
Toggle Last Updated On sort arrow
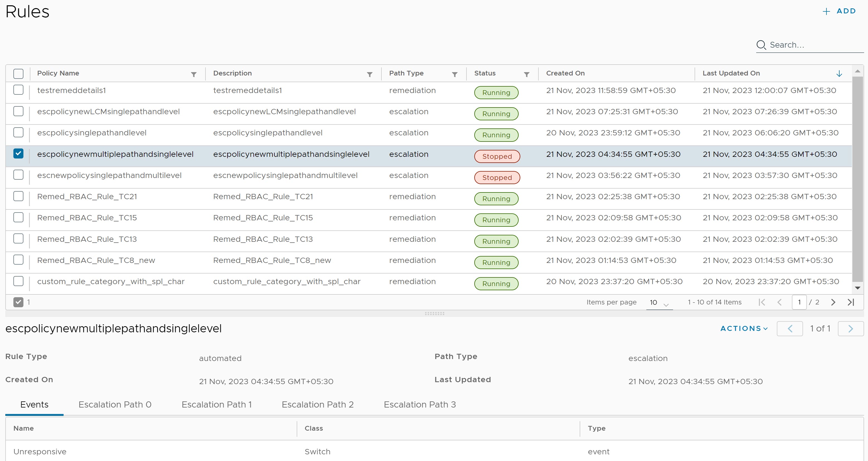pyautogui.click(x=839, y=74)
